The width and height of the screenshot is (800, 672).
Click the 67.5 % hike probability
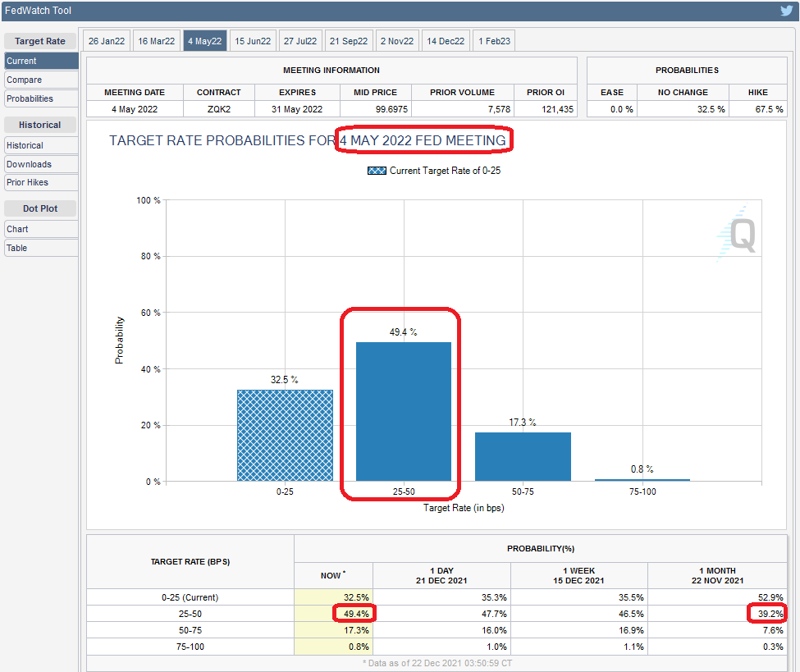(769, 109)
